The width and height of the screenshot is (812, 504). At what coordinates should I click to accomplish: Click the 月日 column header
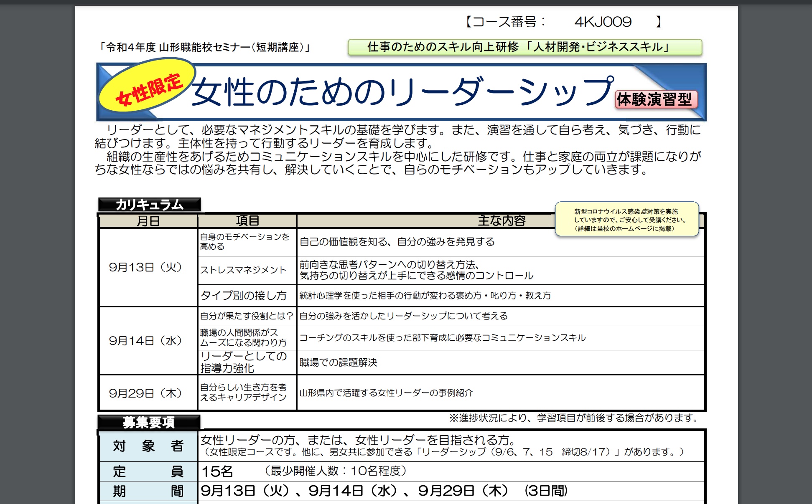pyautogui.click(x=148, y=220)
